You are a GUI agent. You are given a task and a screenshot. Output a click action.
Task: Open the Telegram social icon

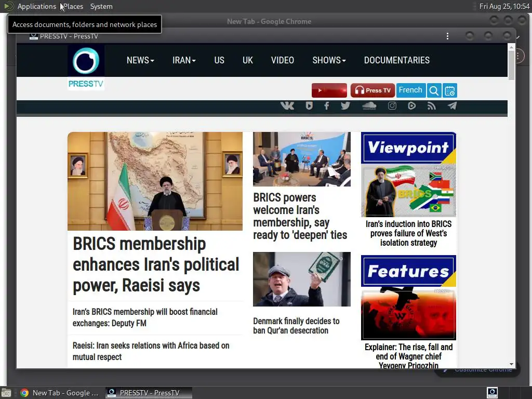[x=452, y=106]
